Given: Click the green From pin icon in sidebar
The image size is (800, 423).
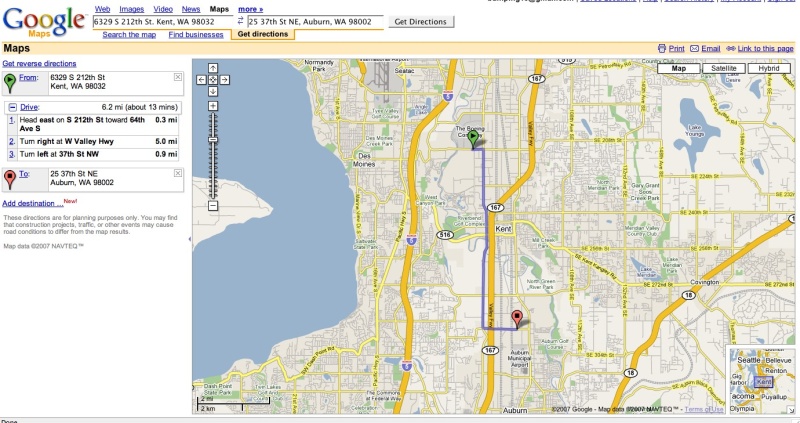Looking at the screenshot, I should pyautogui.click(x=10, y=83).
